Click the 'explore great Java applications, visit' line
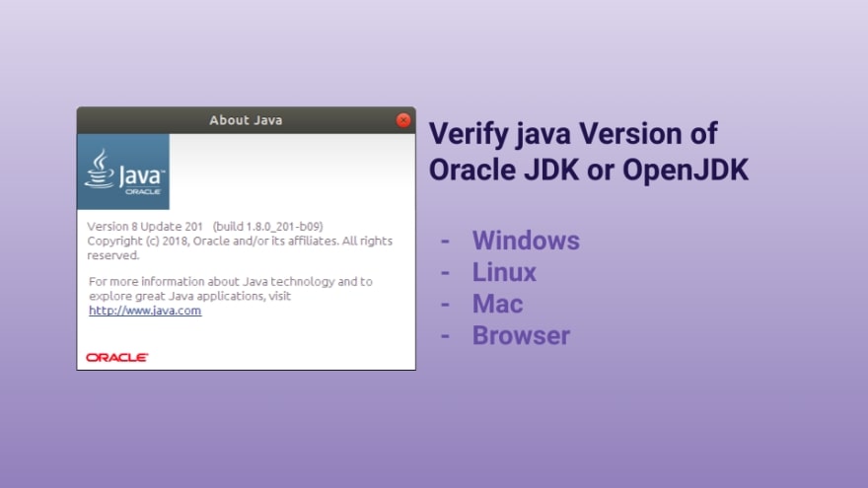This screenshot has width=868, height=488. pos(189,296)
